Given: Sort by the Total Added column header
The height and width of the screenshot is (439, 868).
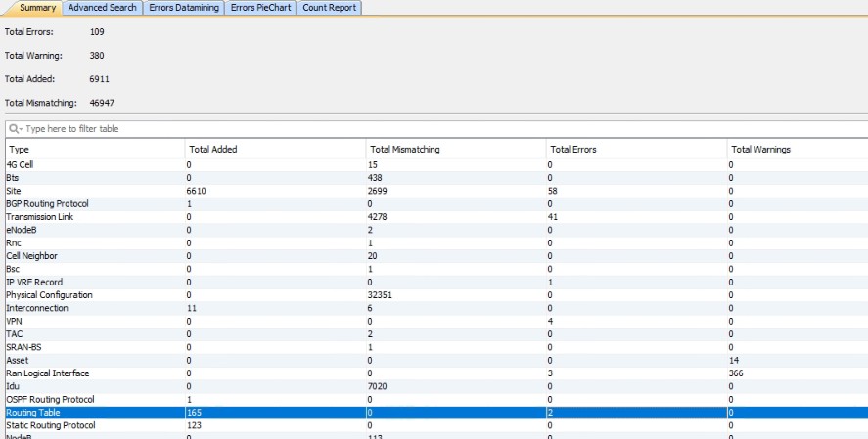Looking at the screenshot, I should click(274, 150).
